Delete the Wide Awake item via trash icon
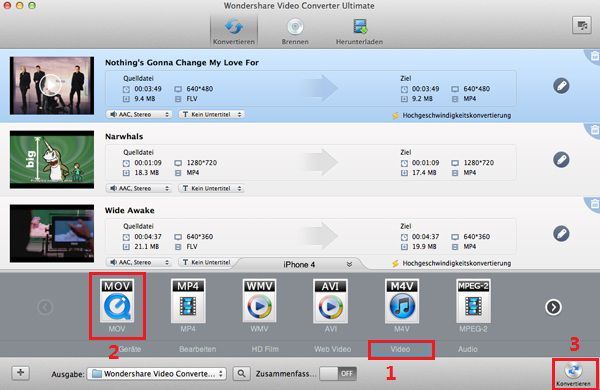 (594, 204)
